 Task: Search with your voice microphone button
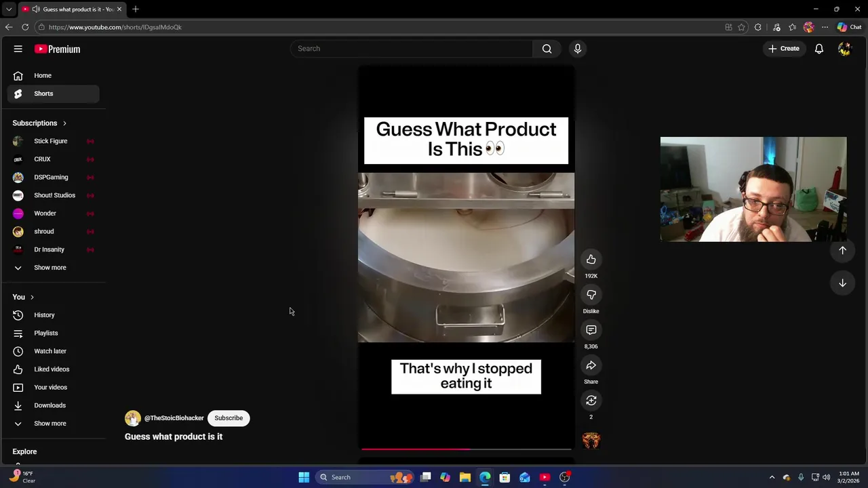[x=578, y=49]
